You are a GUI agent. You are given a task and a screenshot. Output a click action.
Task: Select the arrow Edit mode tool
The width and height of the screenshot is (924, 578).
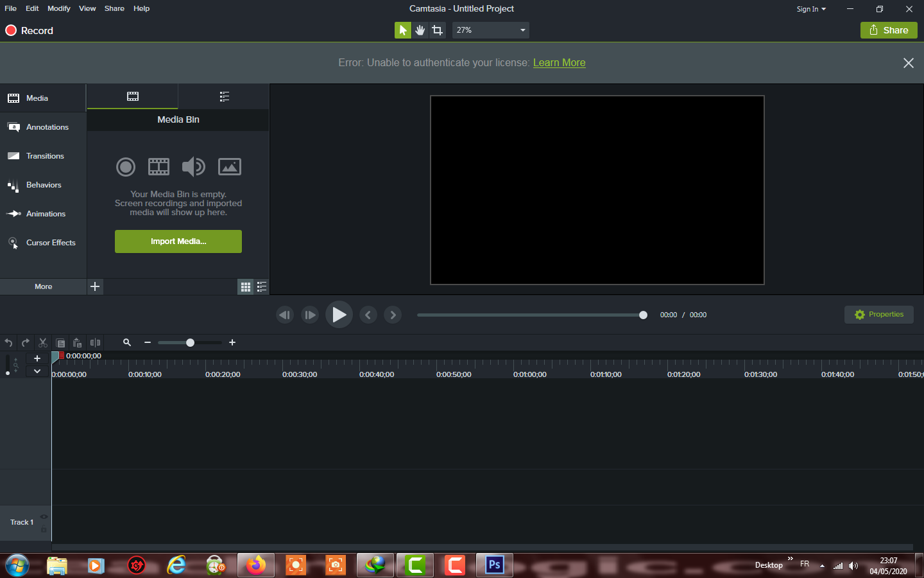coord(402,30)
